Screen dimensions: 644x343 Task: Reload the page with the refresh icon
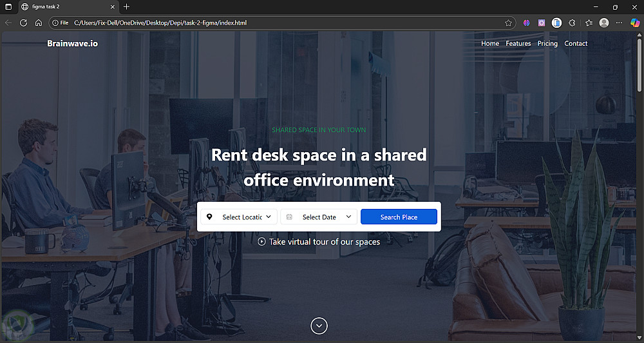point(23,23)
